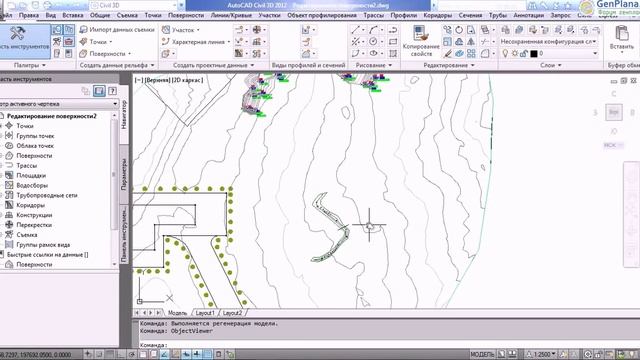The height and width of the screenshot is (360, 640).
Task: Select the Hatch tool in Рисование
Action: (393, 53)
